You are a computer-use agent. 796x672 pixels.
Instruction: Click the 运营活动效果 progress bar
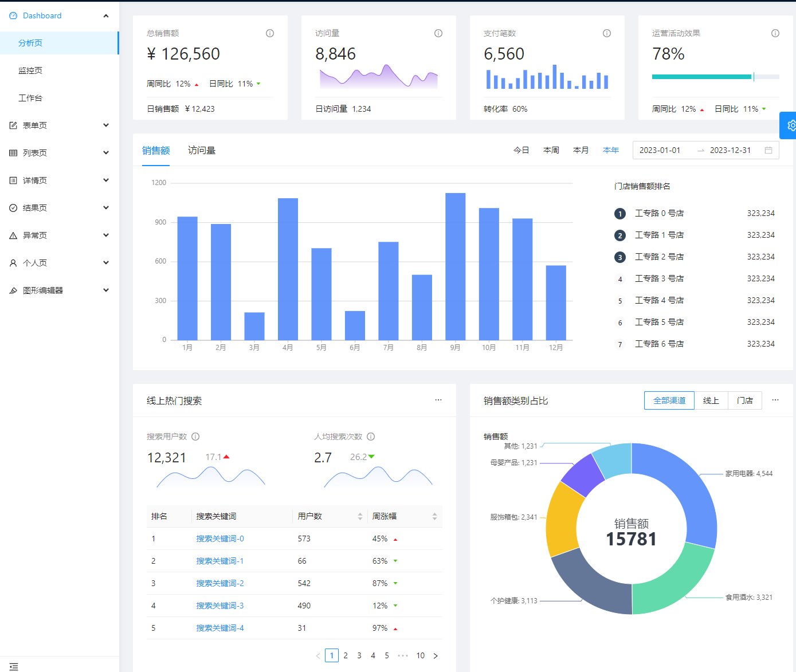point(716,77)
